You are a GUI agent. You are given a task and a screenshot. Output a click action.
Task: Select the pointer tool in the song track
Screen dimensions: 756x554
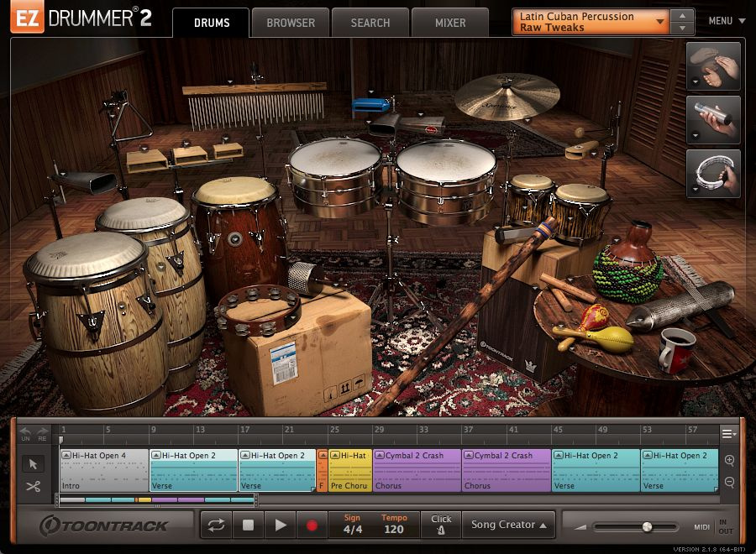pos(34,463)
